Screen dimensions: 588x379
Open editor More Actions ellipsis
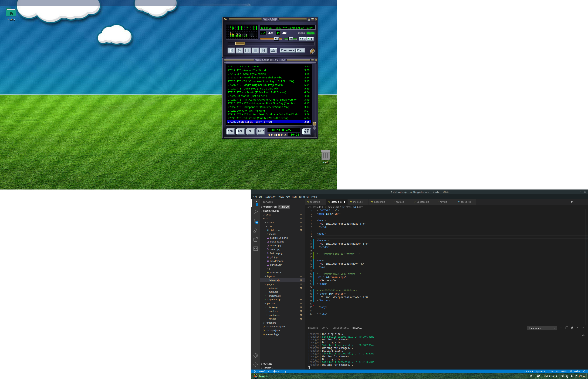coord(583,202)
